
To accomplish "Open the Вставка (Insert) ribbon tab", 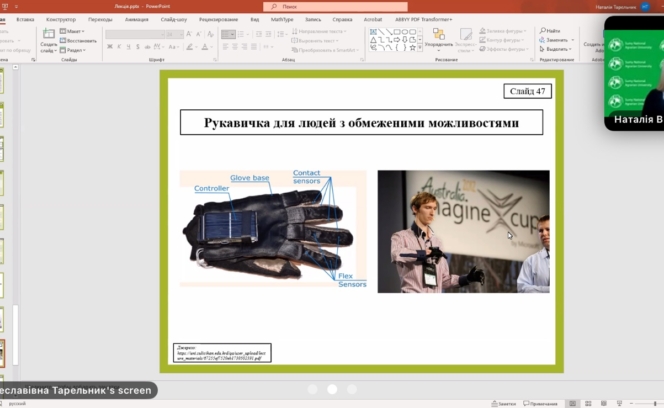I will [25, 19].
